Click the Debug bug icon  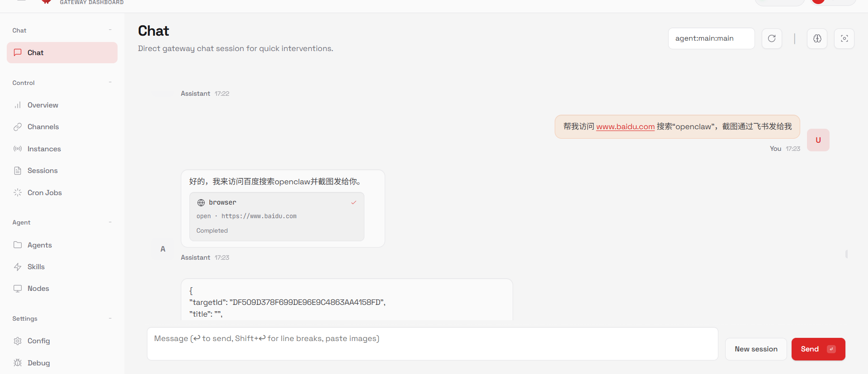(x=18, y=363)
